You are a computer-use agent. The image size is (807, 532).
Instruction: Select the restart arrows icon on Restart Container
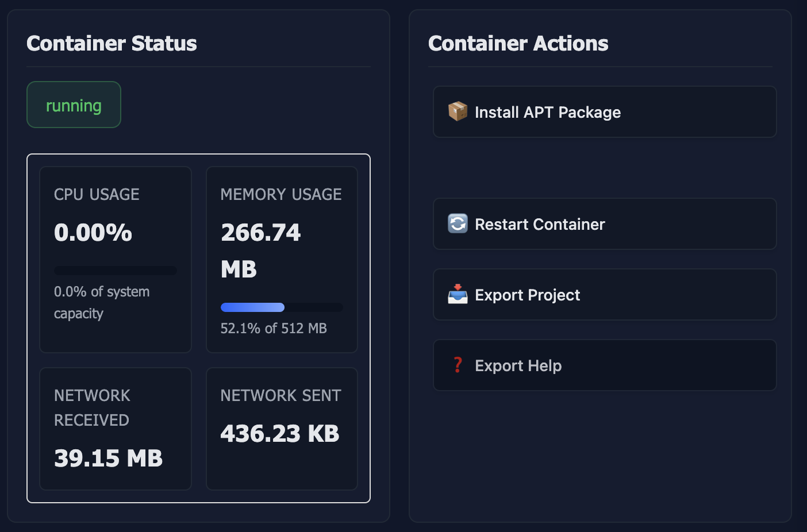[457, 223]
